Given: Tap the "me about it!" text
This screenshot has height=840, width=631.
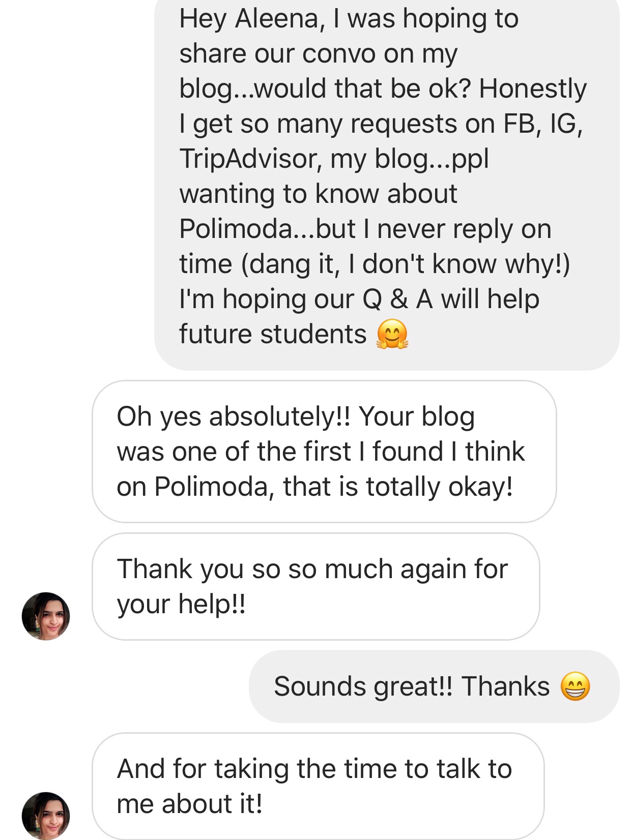Looking at the screenshot, I should (x=189, y=804).
